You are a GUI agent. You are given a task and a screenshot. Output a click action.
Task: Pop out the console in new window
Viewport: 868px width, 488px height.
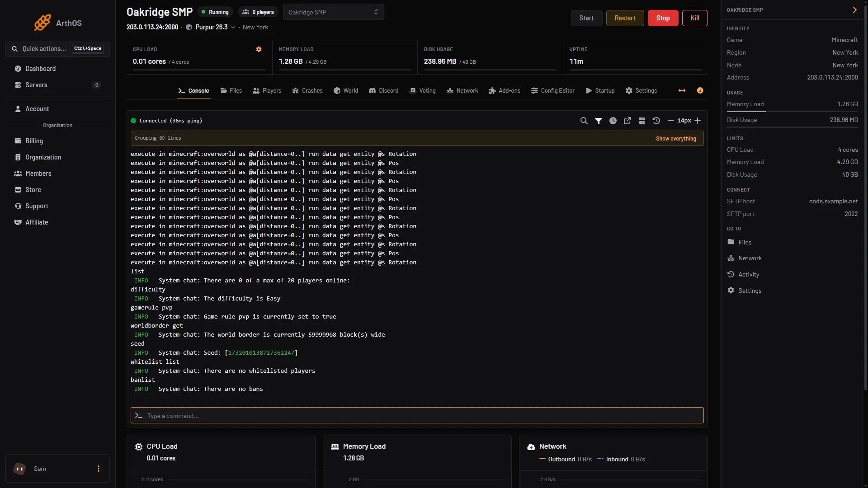[x=627, y=121]
